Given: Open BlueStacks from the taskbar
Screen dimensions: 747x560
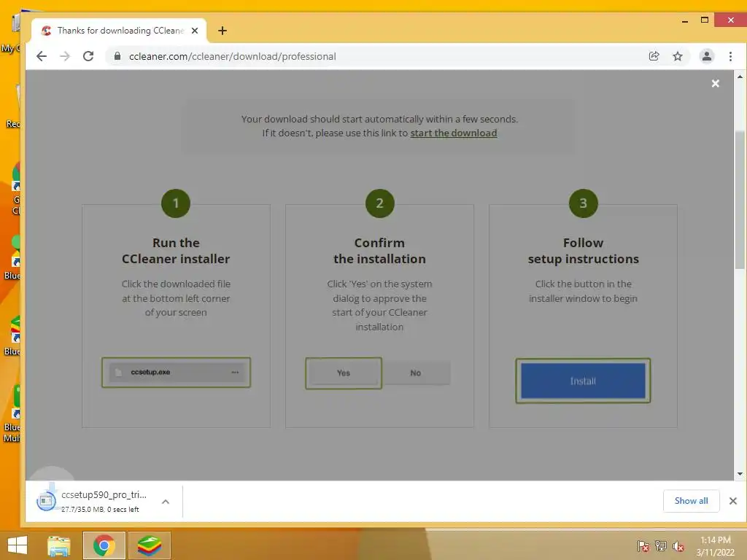Looking at the screenshot, I should (x=149, y=545).
